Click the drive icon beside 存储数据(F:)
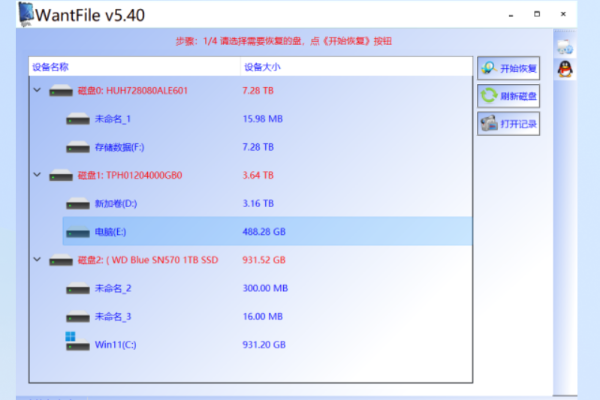This screenshot has width=600, height=400. [77, 147]
